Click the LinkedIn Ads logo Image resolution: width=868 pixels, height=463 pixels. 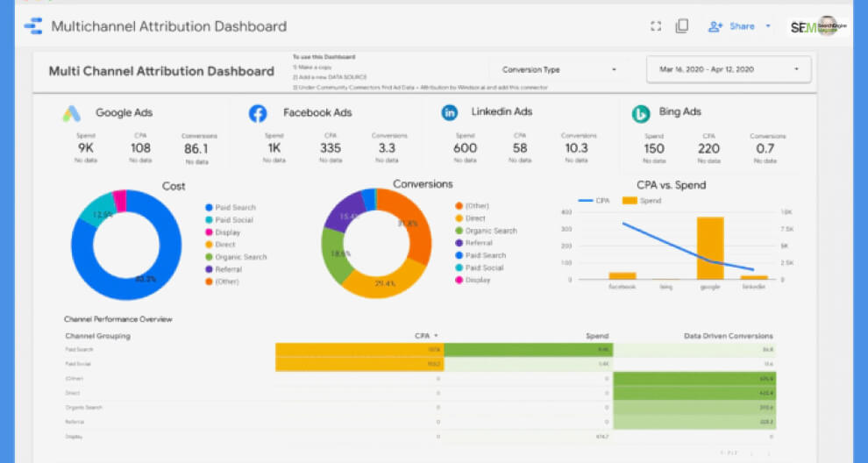[x=450, y=113]
